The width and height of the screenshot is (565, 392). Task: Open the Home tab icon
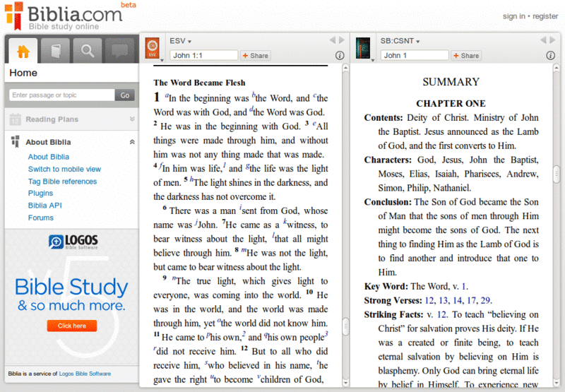(x=23, y=50)
